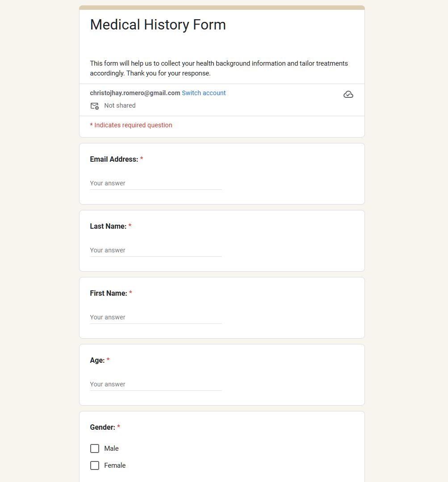The image size is (448, 482).
Task: Click the Female option label text
Action: pos(115,465)
